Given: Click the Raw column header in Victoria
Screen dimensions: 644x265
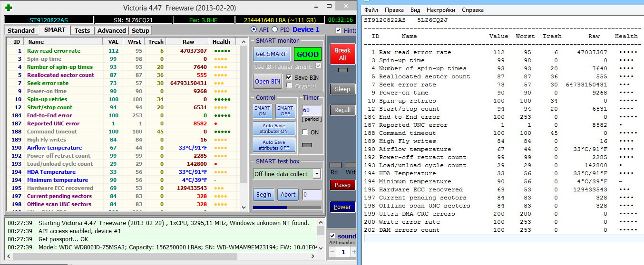Looking at the screenshot, I should (x=188, y=42).
